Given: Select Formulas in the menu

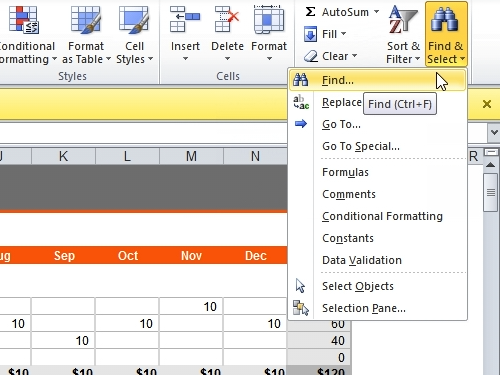Looking at the screenshot, I should tap(378, 172).
